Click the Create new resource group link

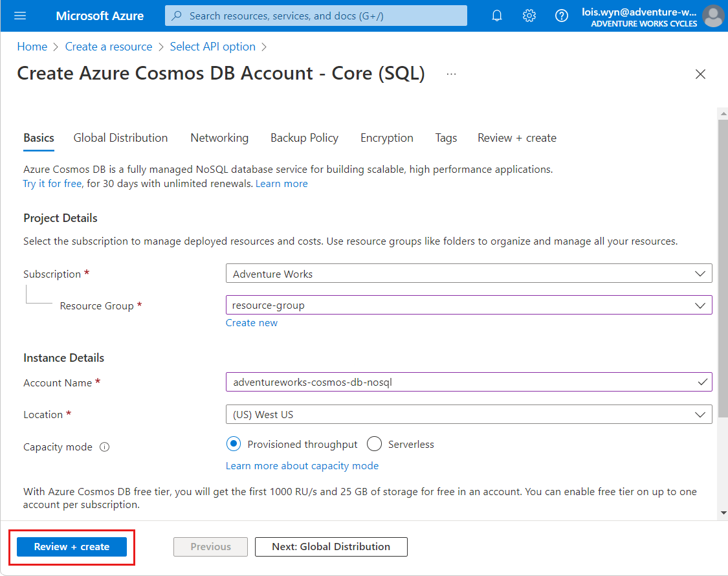coord(251,323)
